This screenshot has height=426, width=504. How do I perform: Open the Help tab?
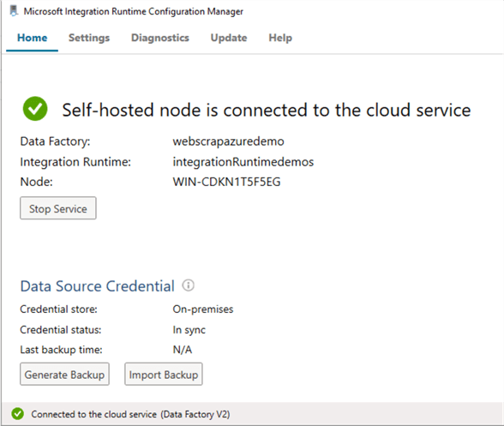280,38
